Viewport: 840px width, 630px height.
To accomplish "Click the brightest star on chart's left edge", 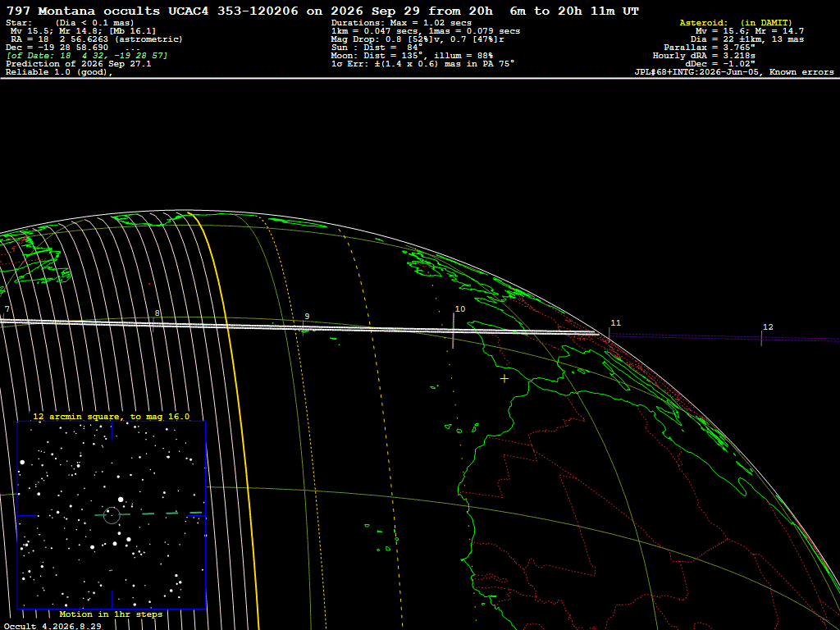I will 22,462.
